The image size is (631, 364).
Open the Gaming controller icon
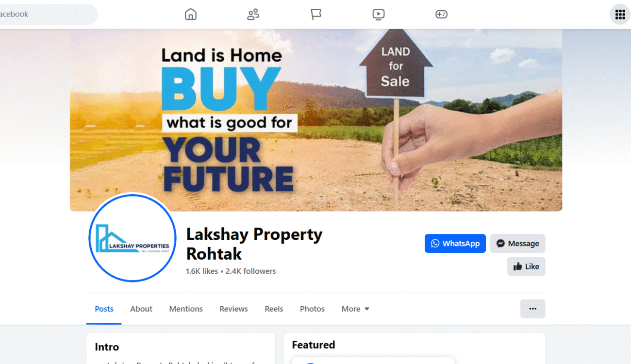[x=441, y=15]
